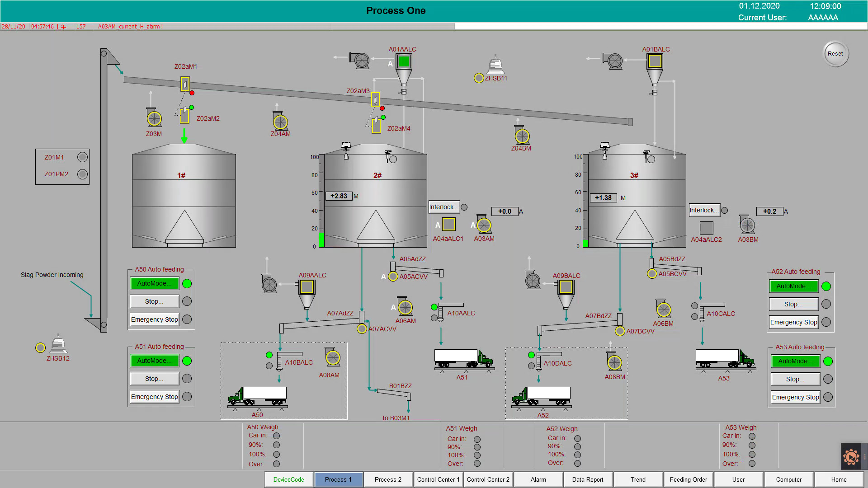Click the A06BM fan motor icon
Screen dimensions: 868x488
(x=663, y=310)
